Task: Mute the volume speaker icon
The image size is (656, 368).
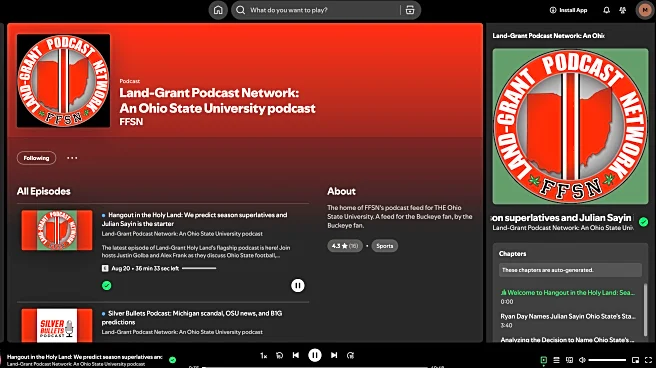Action: pos(582,360)
